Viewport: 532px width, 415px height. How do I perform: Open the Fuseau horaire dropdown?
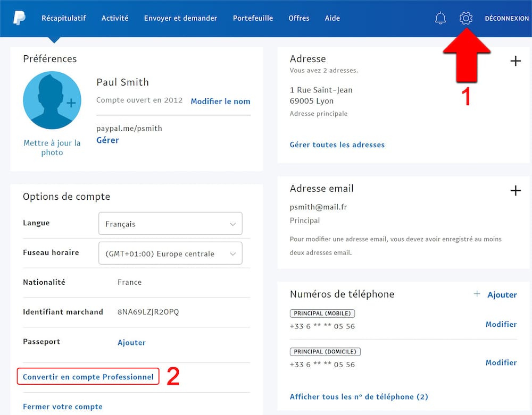coord(170,253)
